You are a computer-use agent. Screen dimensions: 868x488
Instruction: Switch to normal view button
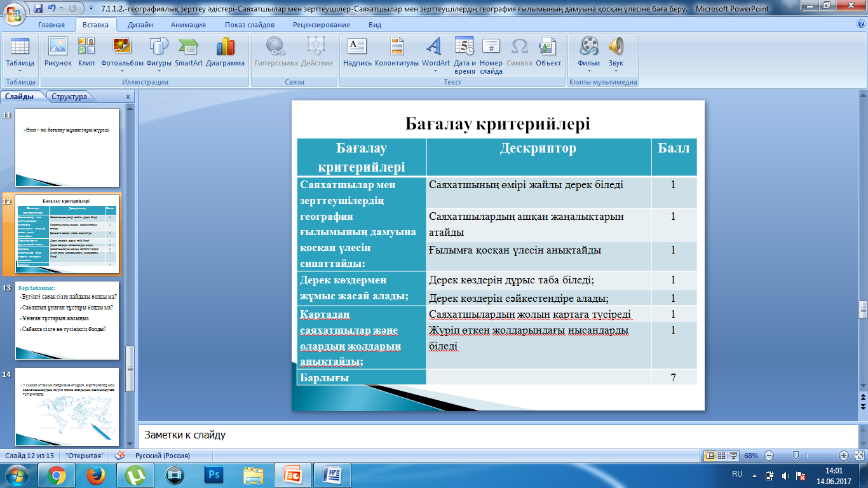[x=710, y=456]
